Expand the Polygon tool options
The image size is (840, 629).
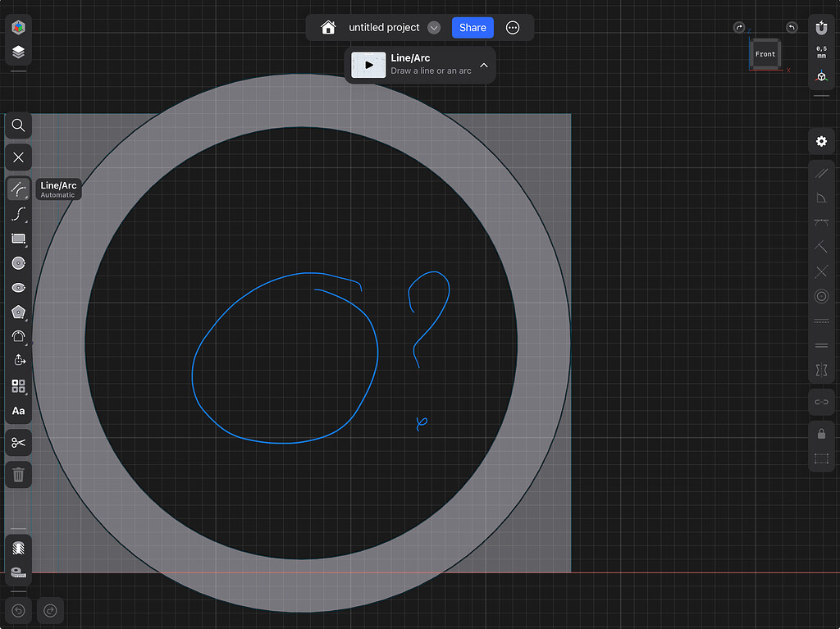tap(27, 320)
